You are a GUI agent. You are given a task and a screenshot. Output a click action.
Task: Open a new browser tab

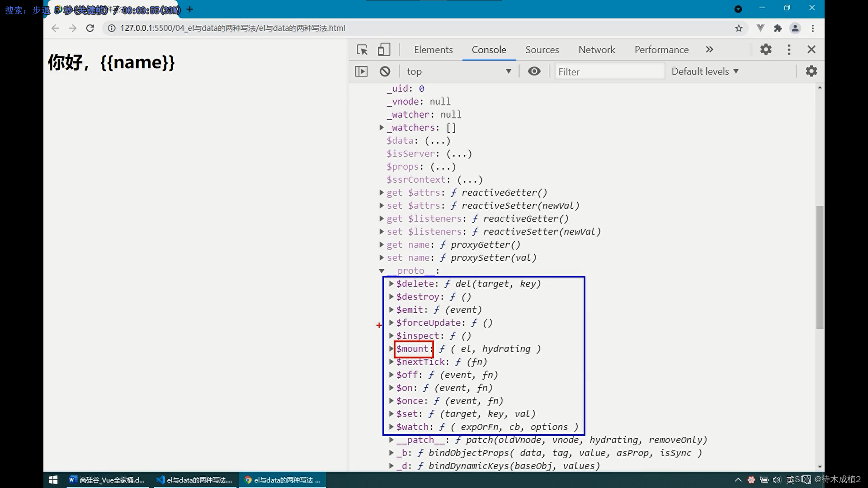190,9
